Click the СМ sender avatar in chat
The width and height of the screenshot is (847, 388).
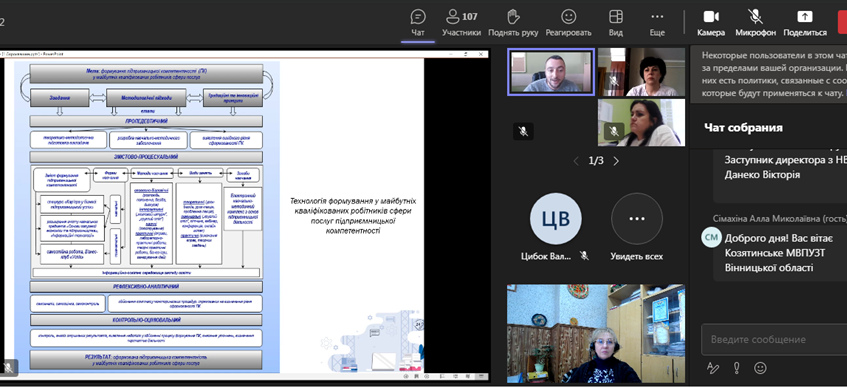(x=711, y=237)
